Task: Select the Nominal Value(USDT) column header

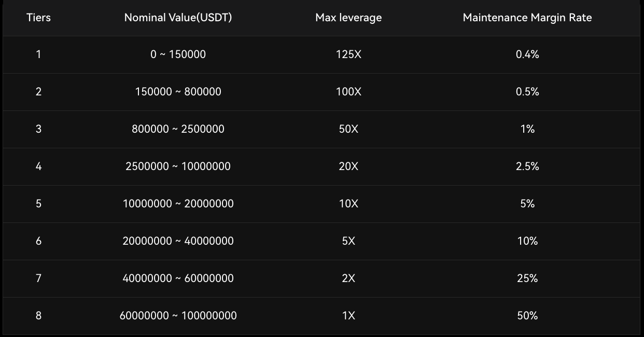Action: [x=178, y=18]
